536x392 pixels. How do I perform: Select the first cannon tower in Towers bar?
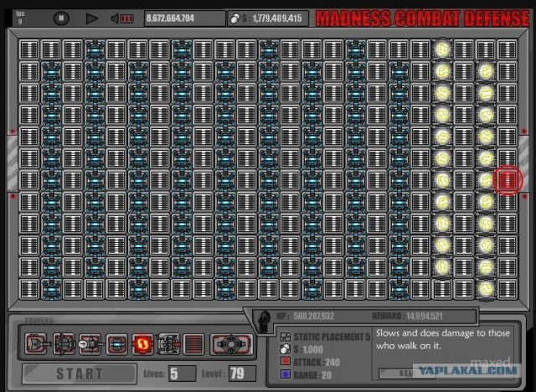click(36, 343)
